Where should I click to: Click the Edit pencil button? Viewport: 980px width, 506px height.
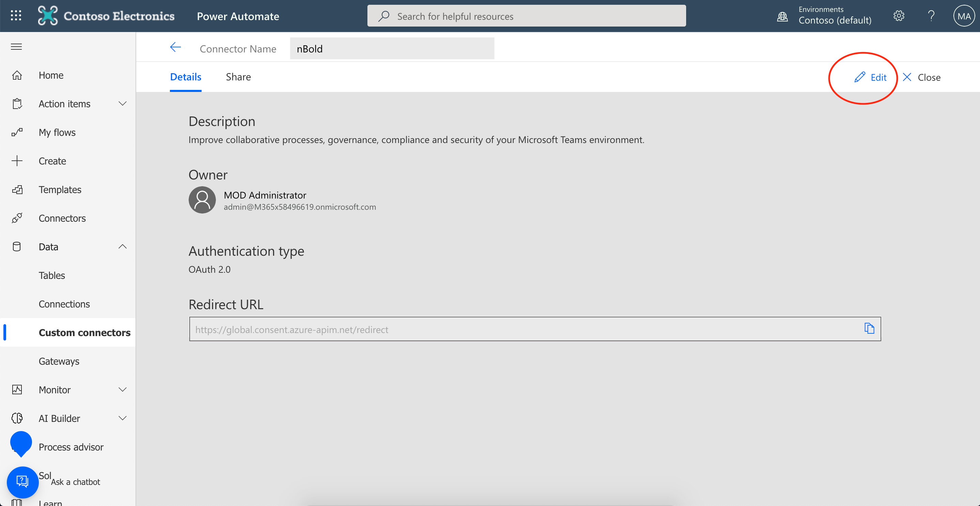(x=870, y=77)
